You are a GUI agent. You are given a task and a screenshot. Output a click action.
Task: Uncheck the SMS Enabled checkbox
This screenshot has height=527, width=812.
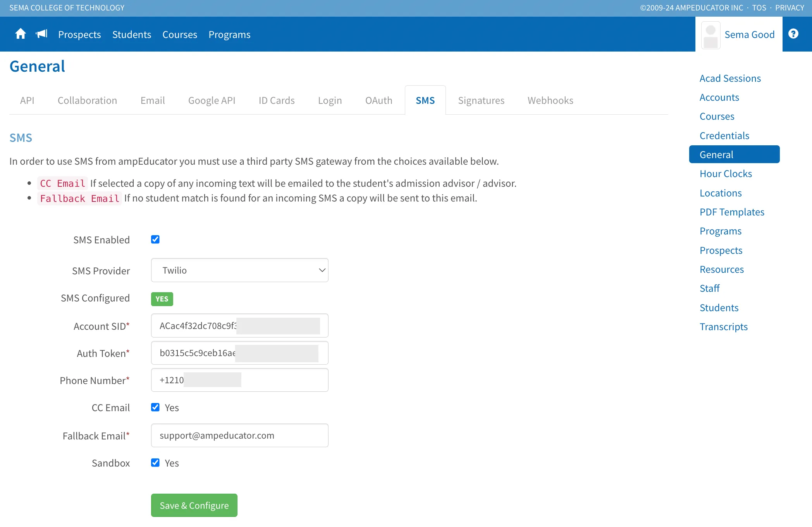(x=155, y=239)
